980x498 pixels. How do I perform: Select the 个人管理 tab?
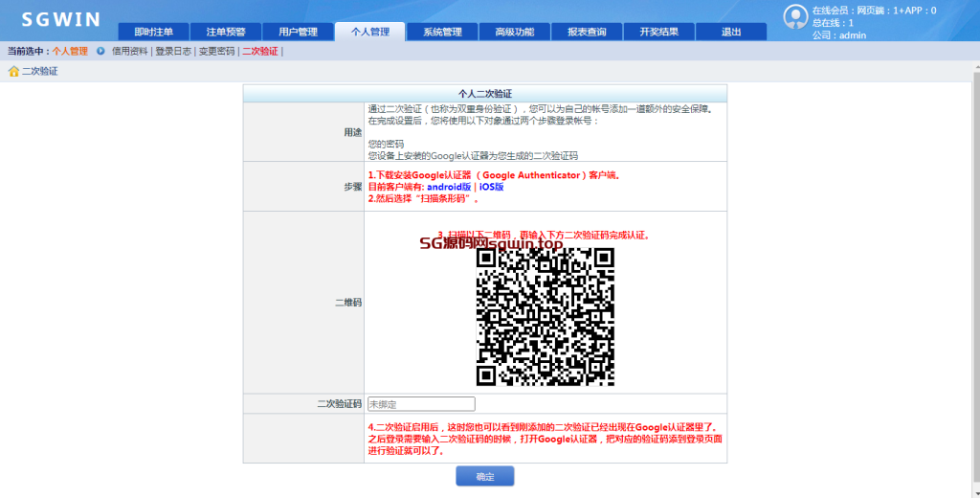point(370,32)
